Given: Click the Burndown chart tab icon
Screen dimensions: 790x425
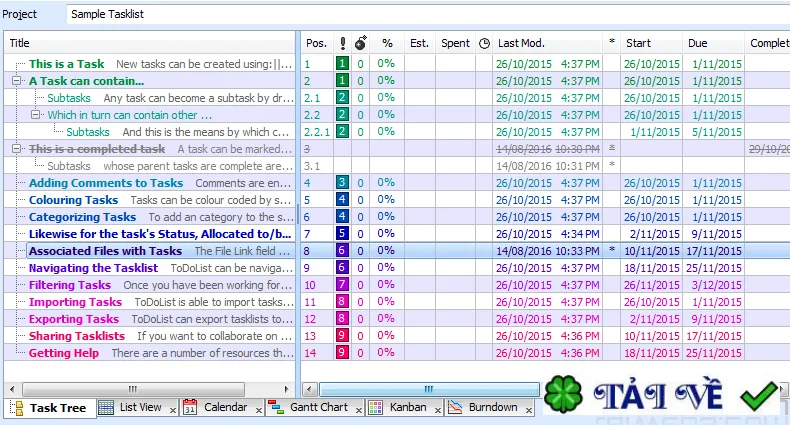Looking at the screenshot, I should (x=455, y=407).
